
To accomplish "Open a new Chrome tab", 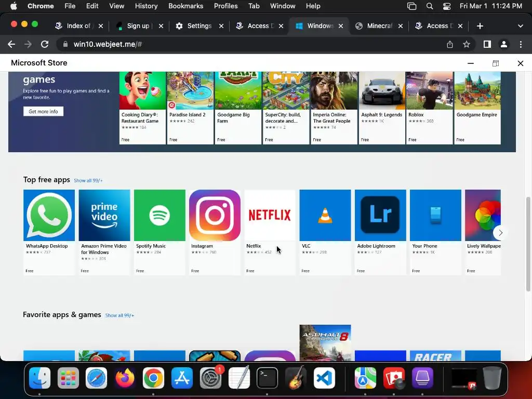I will [x=480, y=26].
